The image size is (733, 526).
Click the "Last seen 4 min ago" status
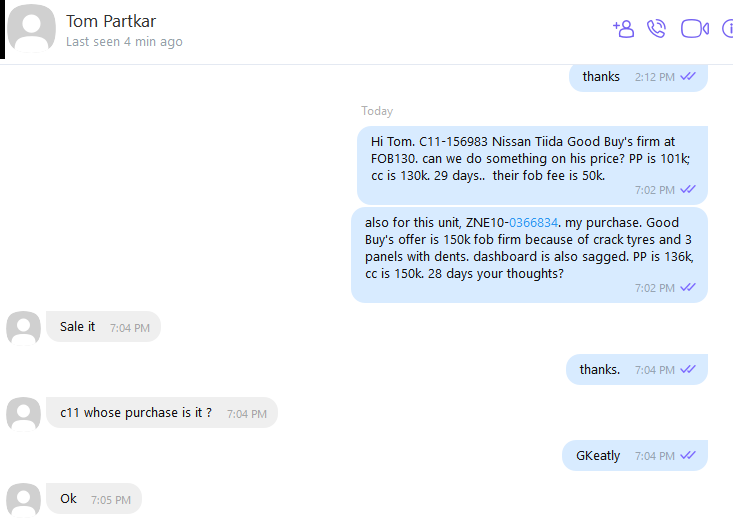[124, 42]
